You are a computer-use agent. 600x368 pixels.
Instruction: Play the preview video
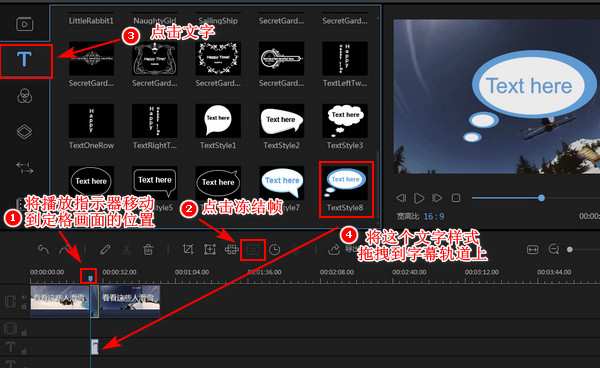(419, 198)
